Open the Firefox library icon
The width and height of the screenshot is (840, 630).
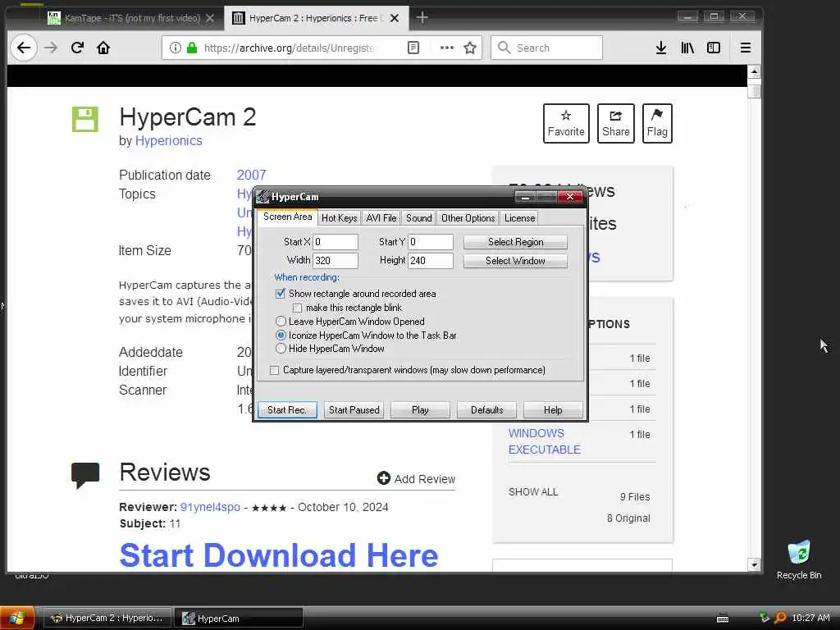pyautogui.click(x=687, y=48)
